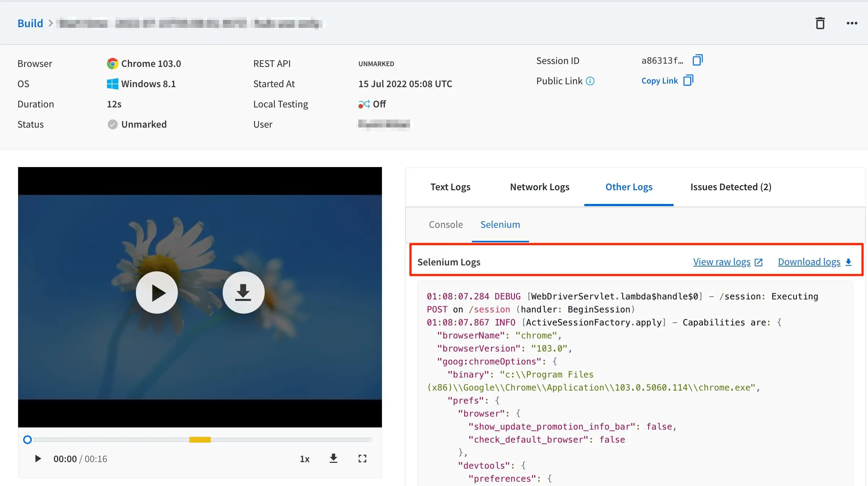Click the delete session icon
The image size is (868, 486).
coord(820,23)
